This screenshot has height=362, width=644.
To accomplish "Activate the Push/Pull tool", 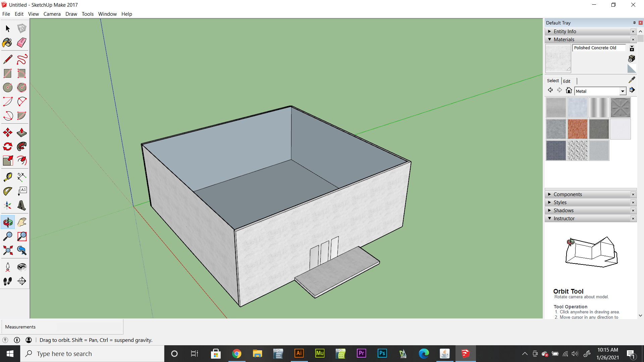I will (x=22, y=132).
